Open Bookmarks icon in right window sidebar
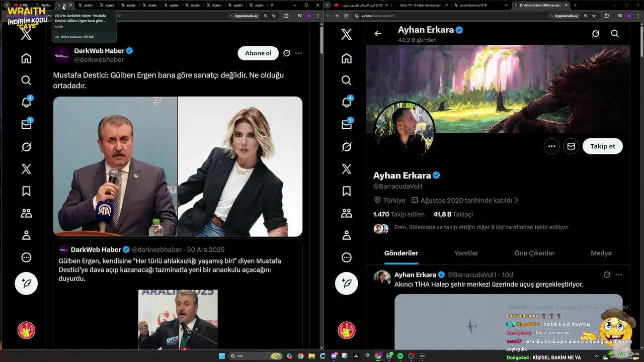Image resolution: width=644 pixels, height=362 pixels. click(346, 191)
